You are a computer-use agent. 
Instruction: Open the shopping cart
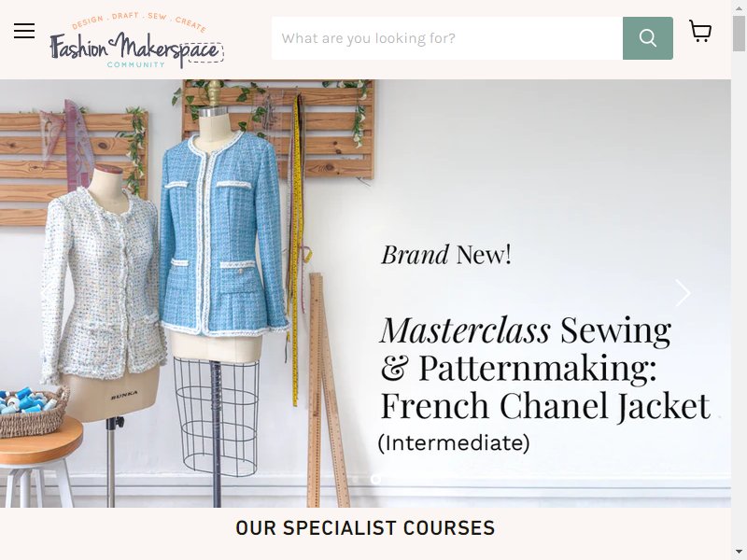[x=699, y=32]
